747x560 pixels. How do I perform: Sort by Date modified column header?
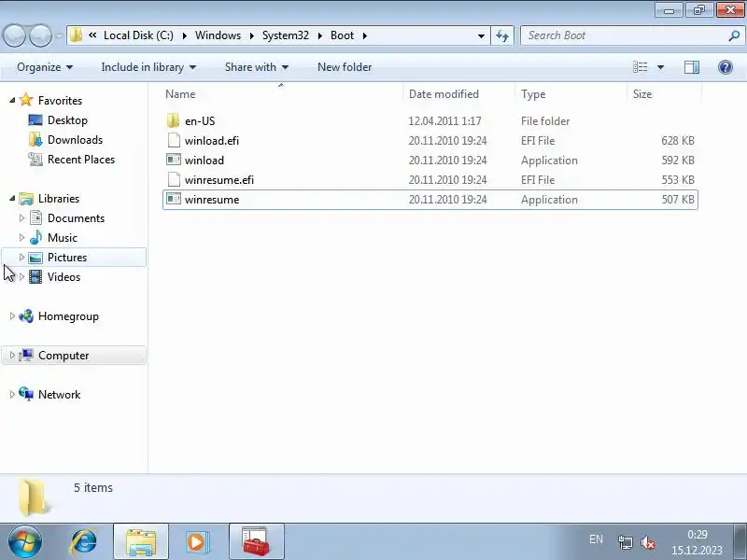click(x=458, y=94)
